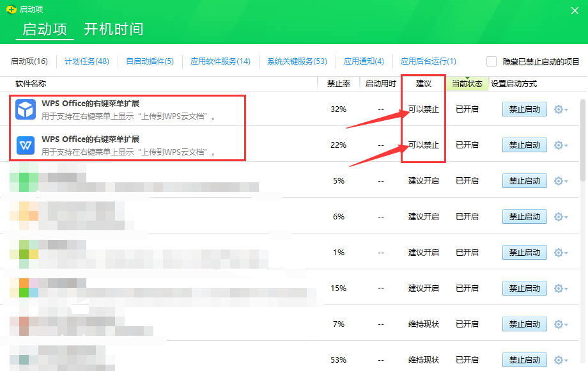Image resolution: width=588 pixels, height=371 pixels.
Task: Click the 建议 column header
Action: tap(424, 84)
